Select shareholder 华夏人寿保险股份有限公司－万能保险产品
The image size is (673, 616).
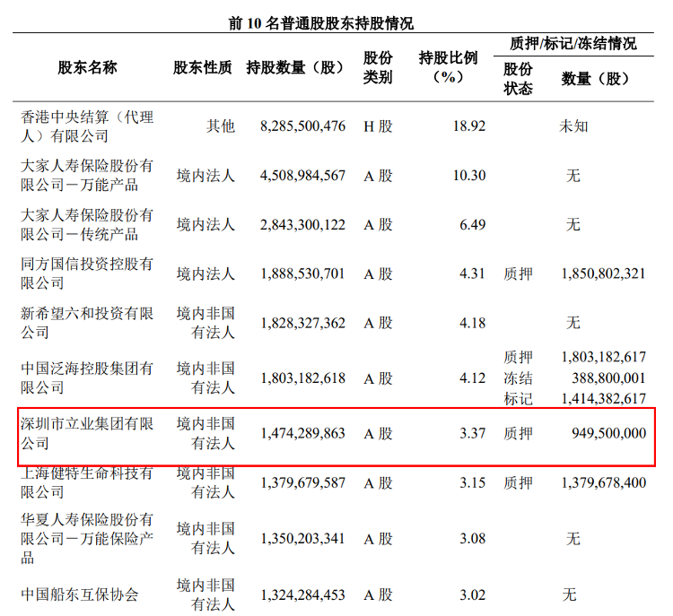pyautogui.click(x=87, y=538)
